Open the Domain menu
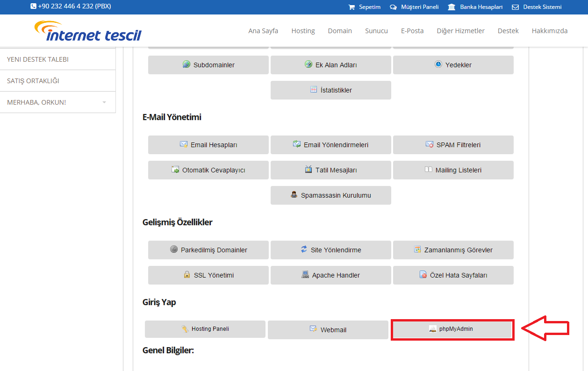The height and width of the screenshot is (371, 588). pos(340,31)
